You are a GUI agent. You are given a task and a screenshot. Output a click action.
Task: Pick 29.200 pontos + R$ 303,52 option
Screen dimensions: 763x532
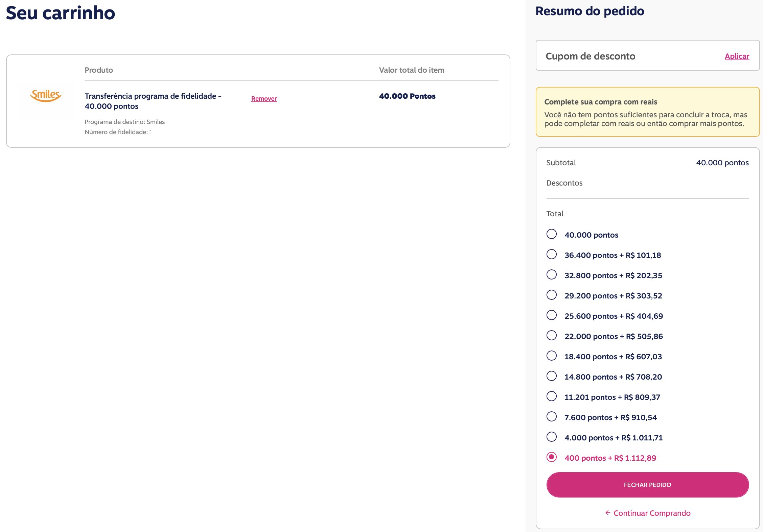coord(552,295)
